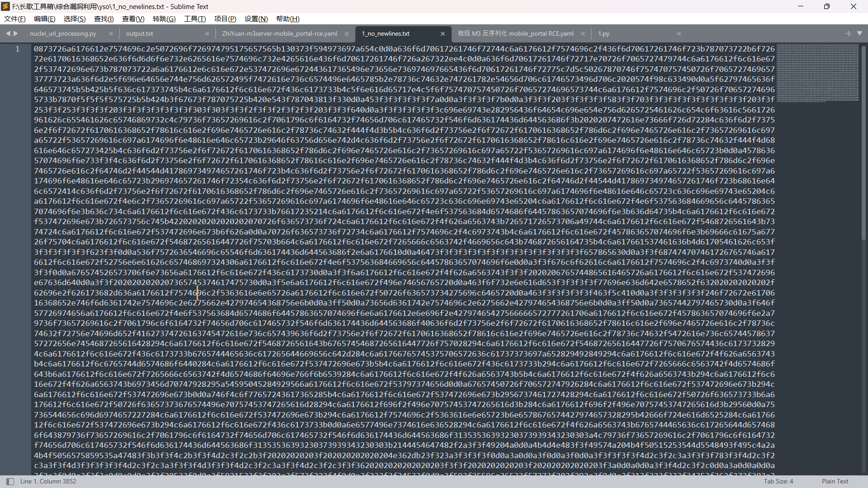Open the 致远 M3 反序列化 RCE.yaml tab
The width and height of the screenshot is (868, 488).
coord(515,34)
